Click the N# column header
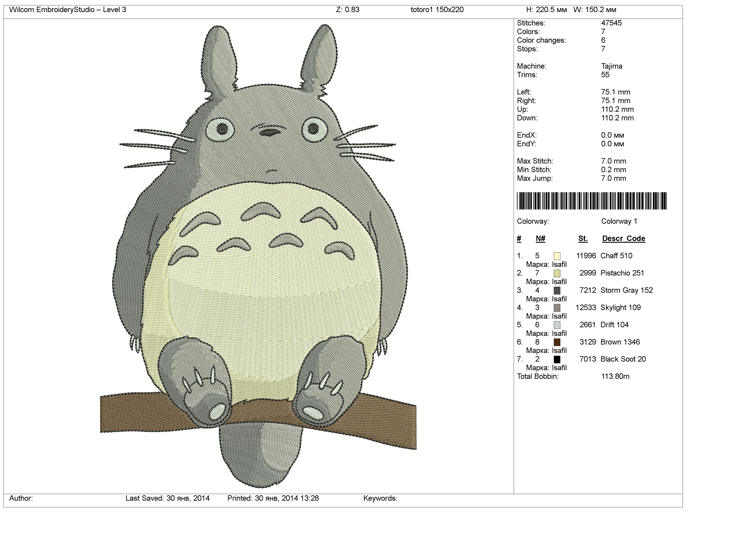This screenshot has height=535, width=756. point(540,239)
